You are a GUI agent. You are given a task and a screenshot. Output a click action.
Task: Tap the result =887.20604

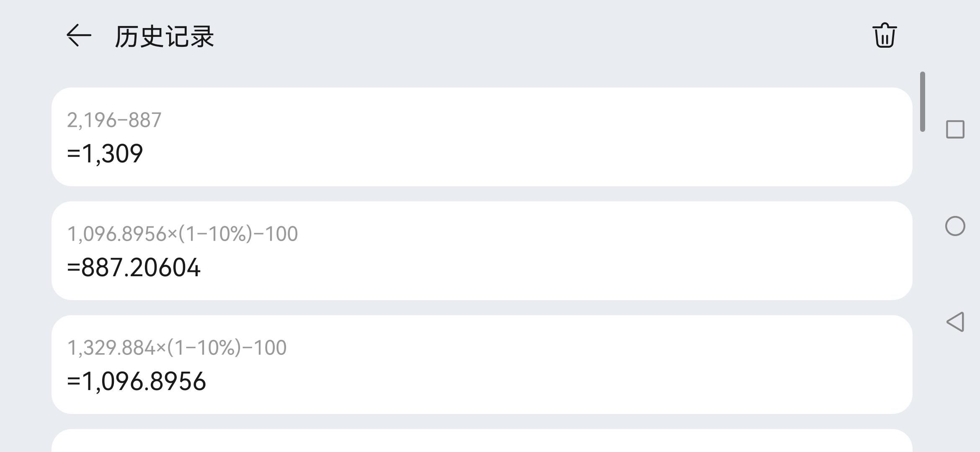(x=134, y=268)
